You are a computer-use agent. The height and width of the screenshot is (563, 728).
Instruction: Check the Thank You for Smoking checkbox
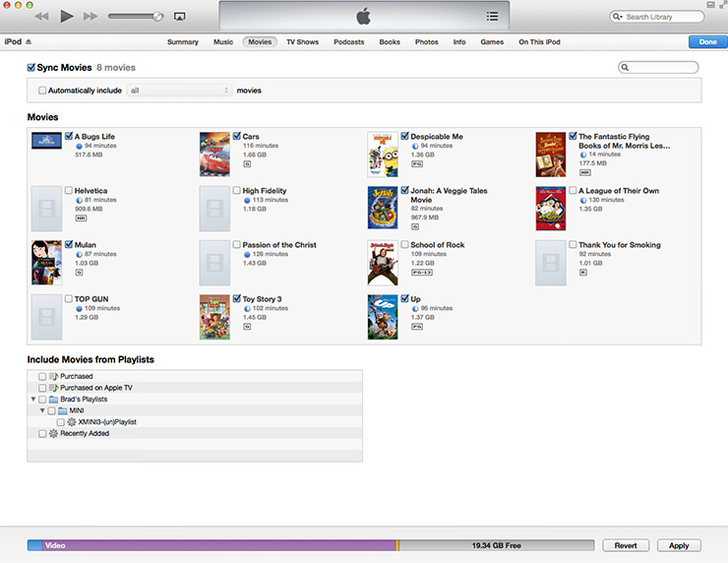[573, 244]
